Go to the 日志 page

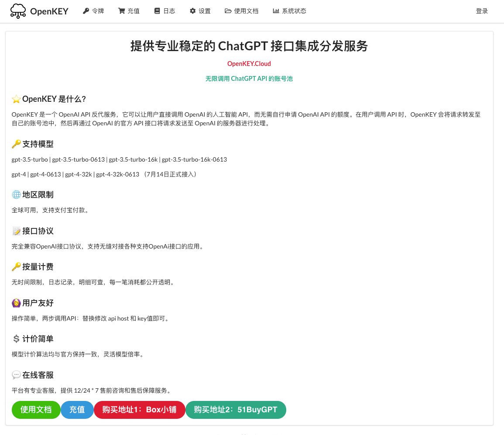click(x=165, y=11)
